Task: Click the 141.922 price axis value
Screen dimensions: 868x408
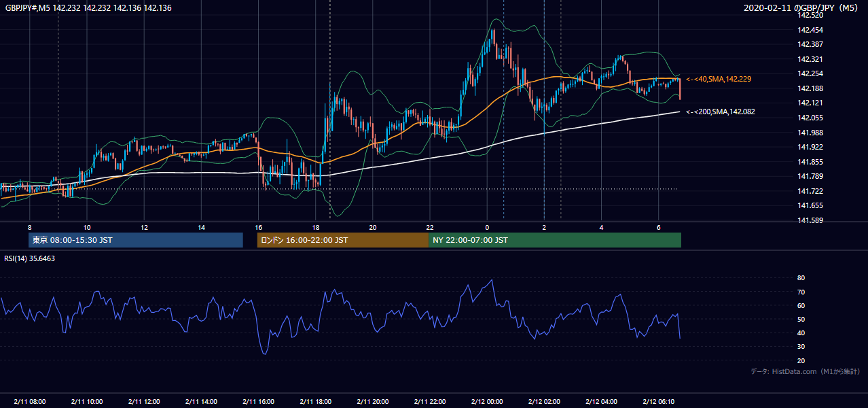Action: pos(811,147)
